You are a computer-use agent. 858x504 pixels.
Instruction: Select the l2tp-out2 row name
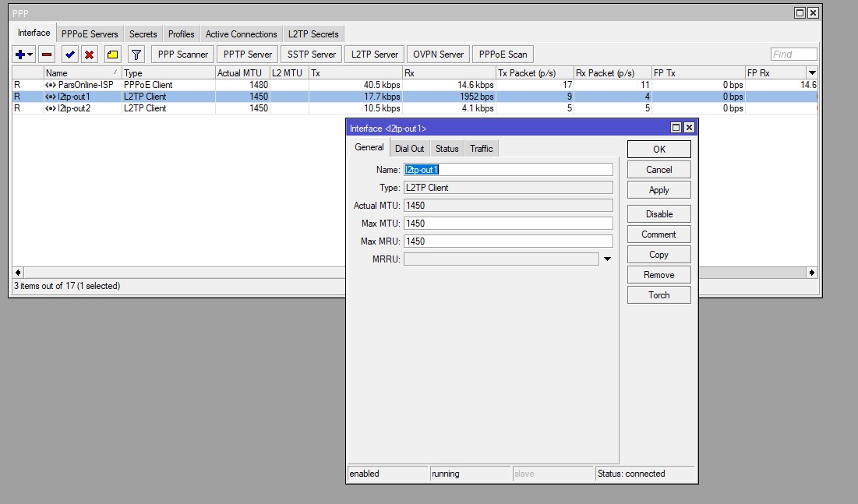click(74, 108)
